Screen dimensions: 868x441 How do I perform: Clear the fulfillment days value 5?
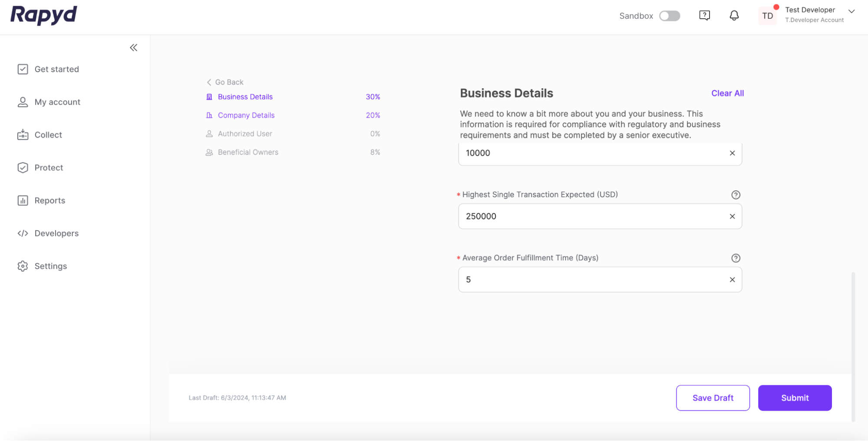732,280
